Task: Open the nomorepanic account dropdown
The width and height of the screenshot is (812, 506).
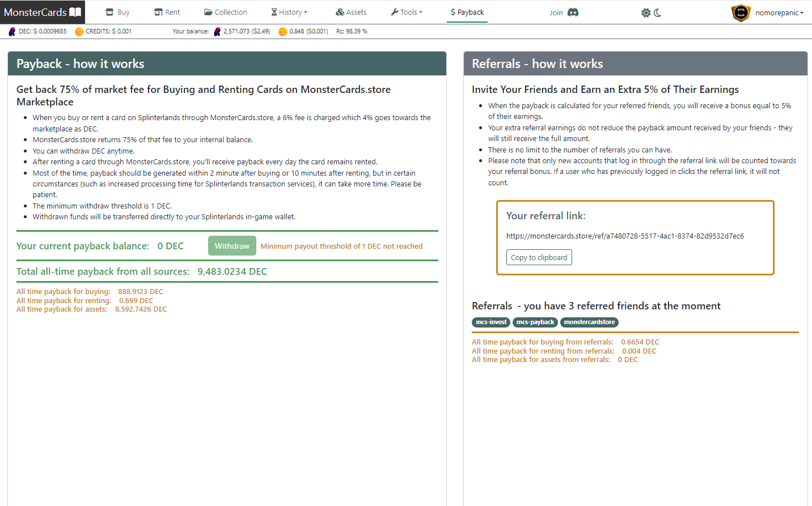Action: 779,12
